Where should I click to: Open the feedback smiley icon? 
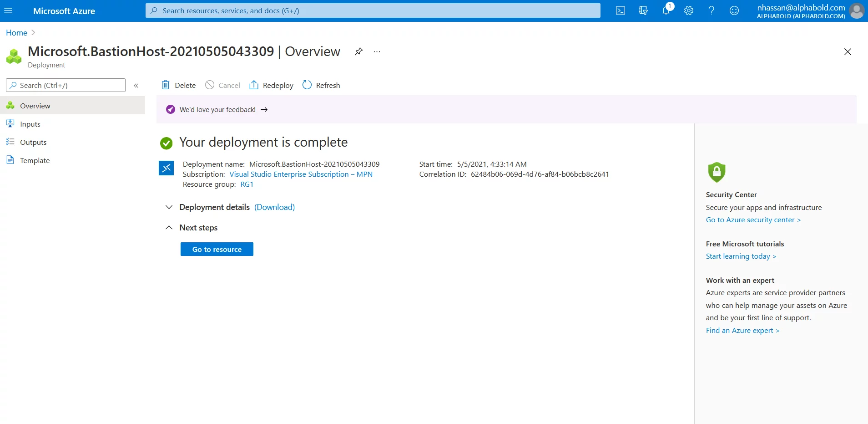point(734,11)
